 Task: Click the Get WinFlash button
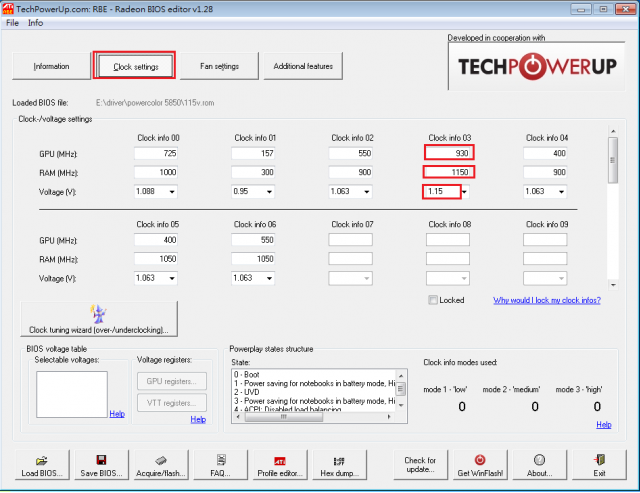point(479,465)
